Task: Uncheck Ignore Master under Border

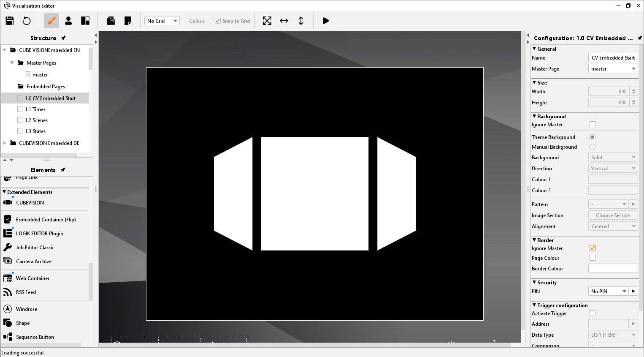Action: click(x=593, y=248)
